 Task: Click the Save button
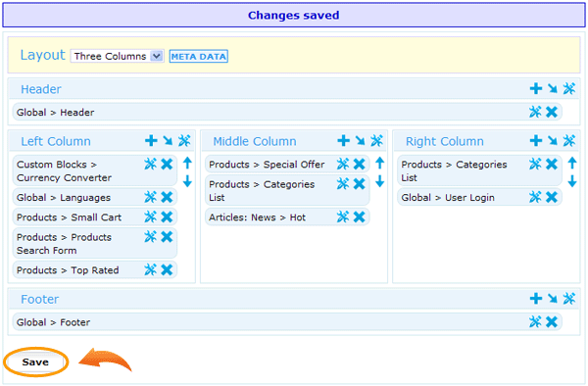[x=35, y=362]
